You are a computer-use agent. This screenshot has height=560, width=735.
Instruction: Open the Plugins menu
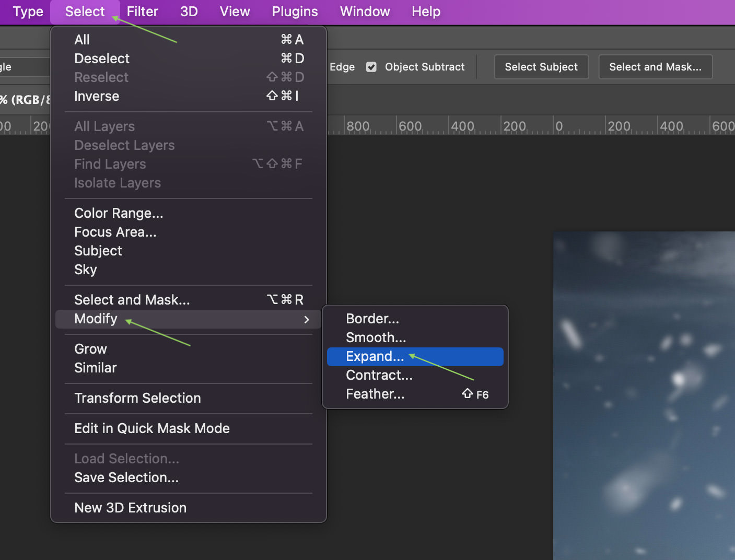(x=294, y=11)
